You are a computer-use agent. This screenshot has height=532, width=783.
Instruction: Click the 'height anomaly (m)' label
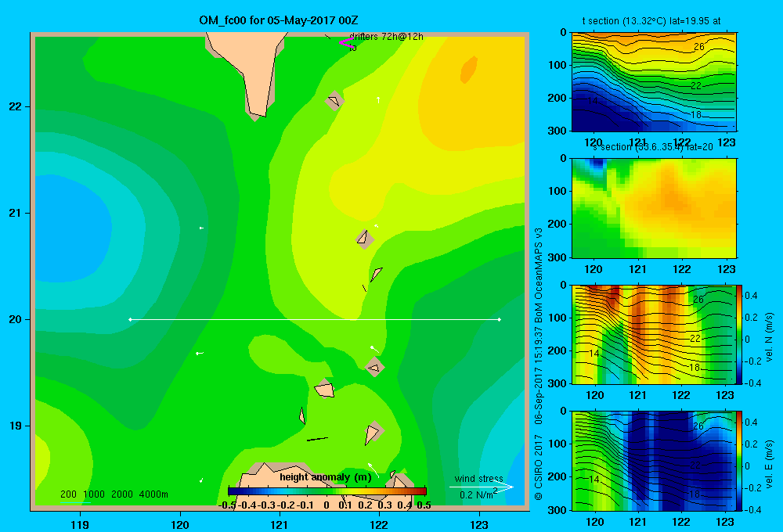(326, 477)
